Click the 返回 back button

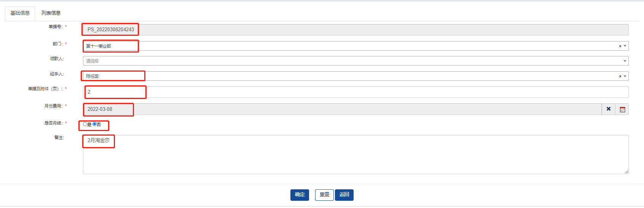pyautogui.click(x=344, y=195)
